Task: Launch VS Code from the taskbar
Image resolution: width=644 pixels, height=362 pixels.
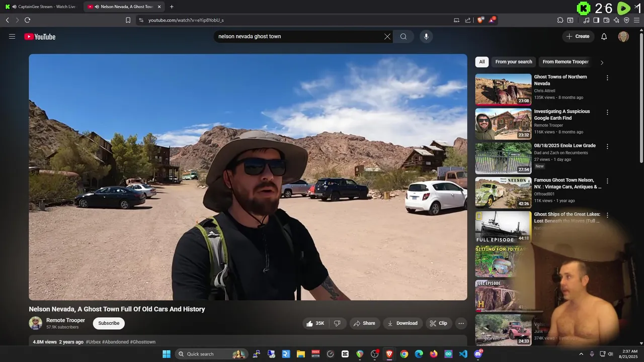Action: click(463, 354)
